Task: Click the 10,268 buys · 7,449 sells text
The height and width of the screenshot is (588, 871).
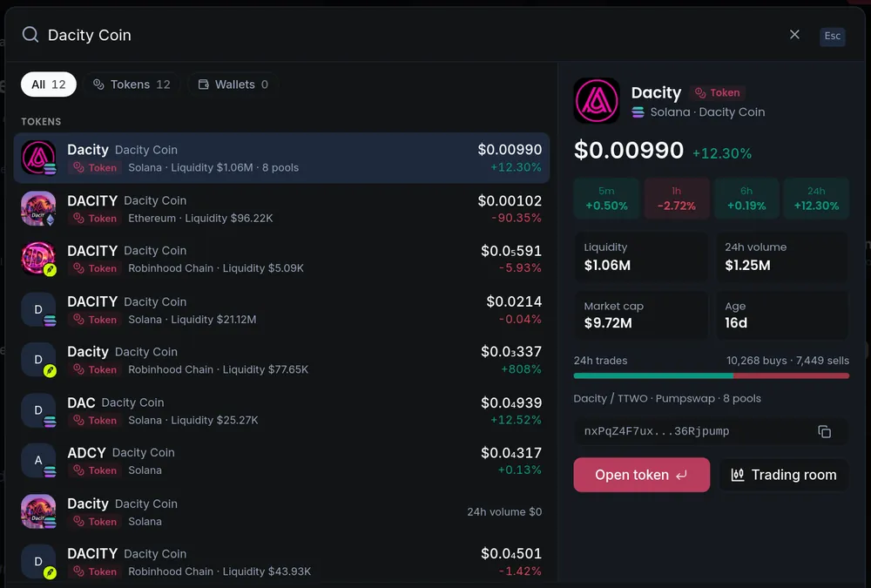Action: [787, 361]
